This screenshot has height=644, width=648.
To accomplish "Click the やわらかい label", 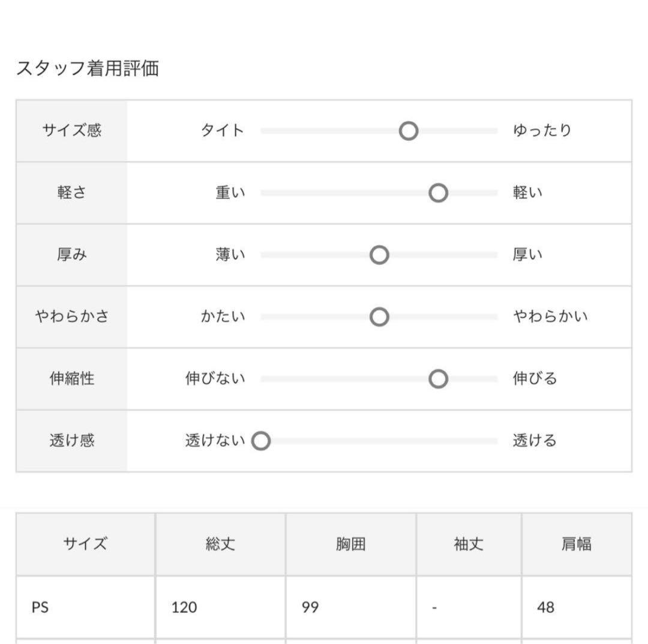I will tap(550, 317).
